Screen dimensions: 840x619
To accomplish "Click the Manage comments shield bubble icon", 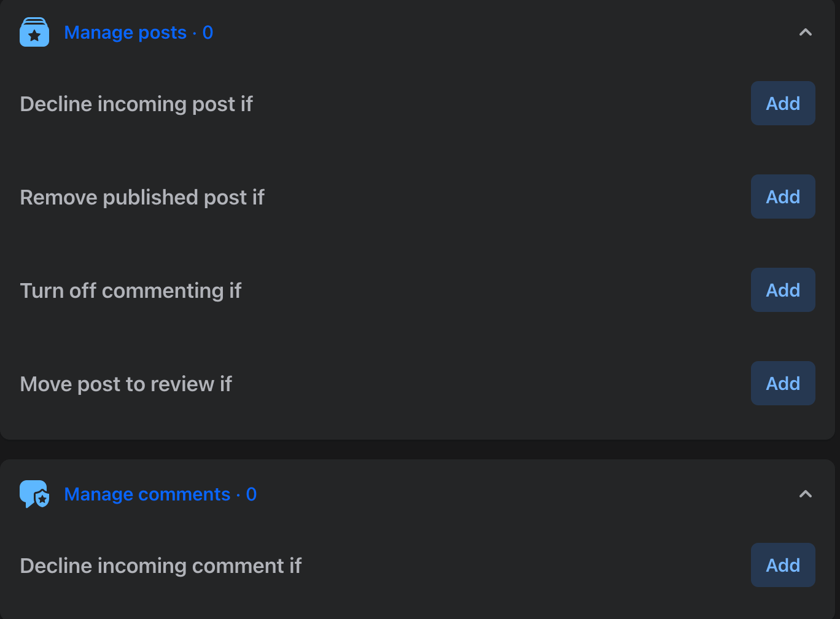I will coord(34,494).
